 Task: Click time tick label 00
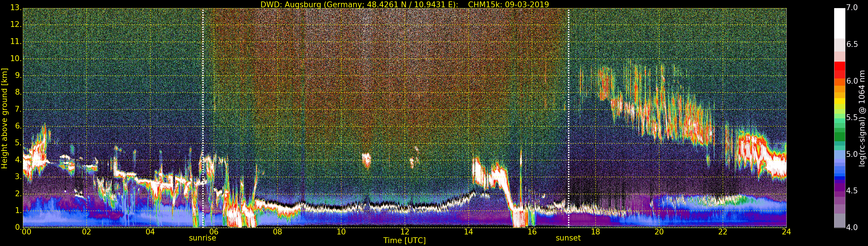tap(26, 232)
